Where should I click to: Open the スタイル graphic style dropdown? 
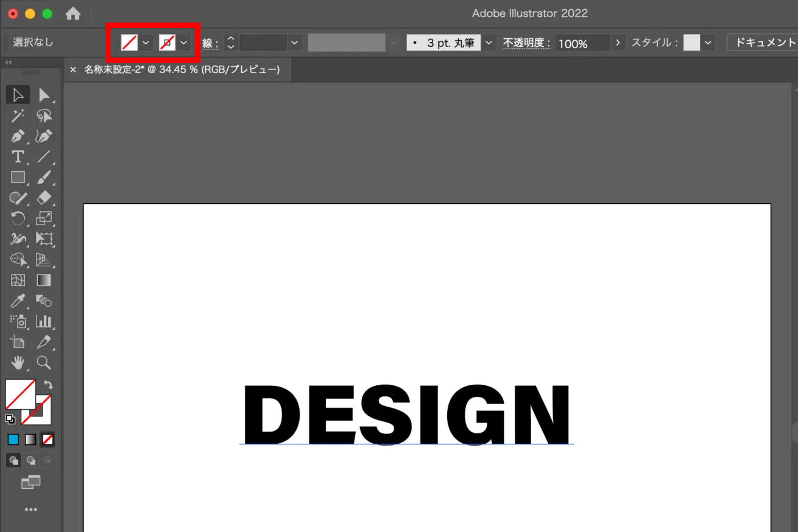[x=708, y=43]
